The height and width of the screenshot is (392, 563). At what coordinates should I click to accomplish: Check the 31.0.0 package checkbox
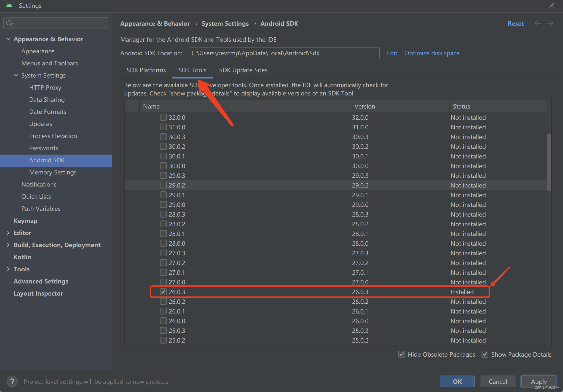point(163,127)
